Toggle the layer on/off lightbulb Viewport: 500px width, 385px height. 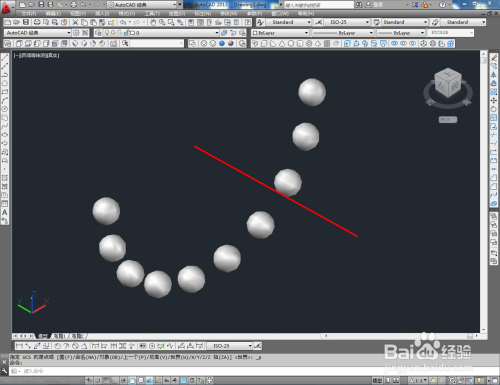click(x=107, y=33)
